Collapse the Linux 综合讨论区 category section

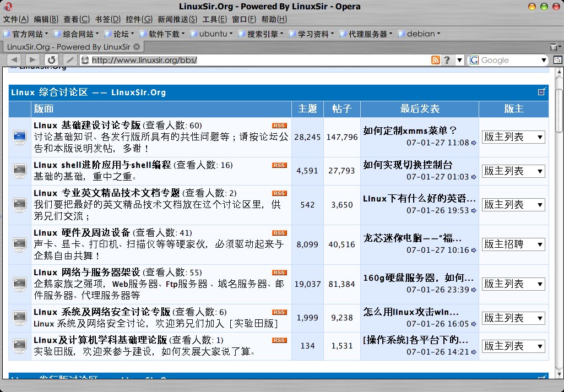[x=542, y=92]
